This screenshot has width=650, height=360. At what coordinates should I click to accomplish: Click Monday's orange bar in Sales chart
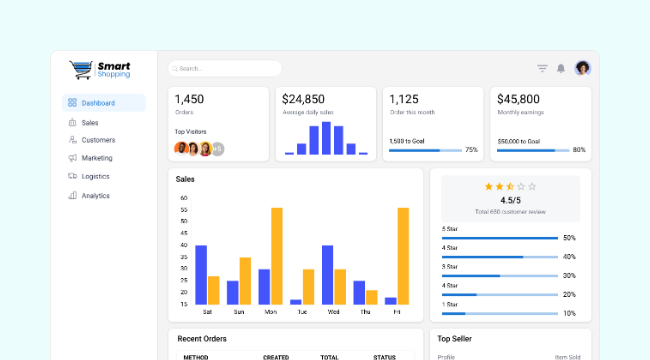click(x=277, y=256)
